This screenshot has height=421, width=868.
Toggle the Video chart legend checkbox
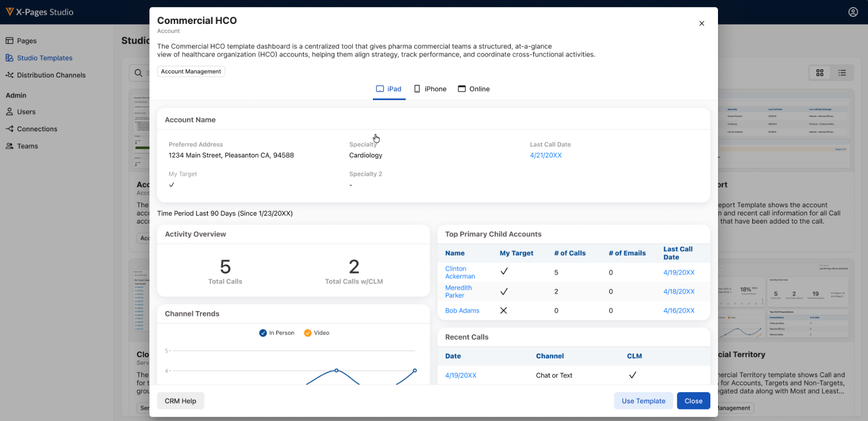click(308, 333)
